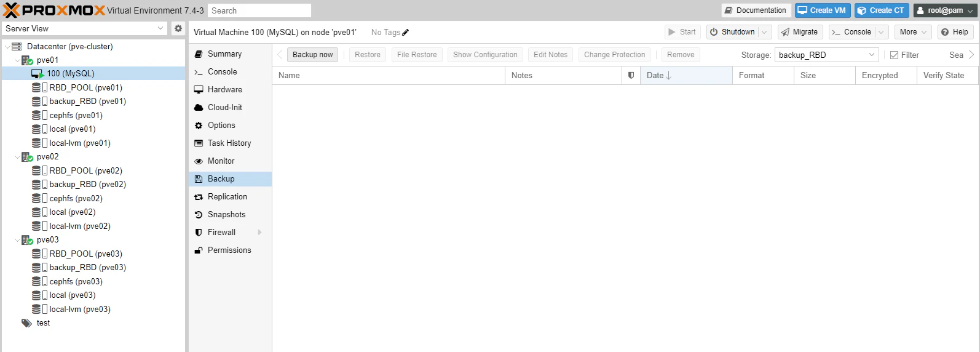Click the pve01 node icon
This screenshot has height=352, width=980.
coord(27,60)
